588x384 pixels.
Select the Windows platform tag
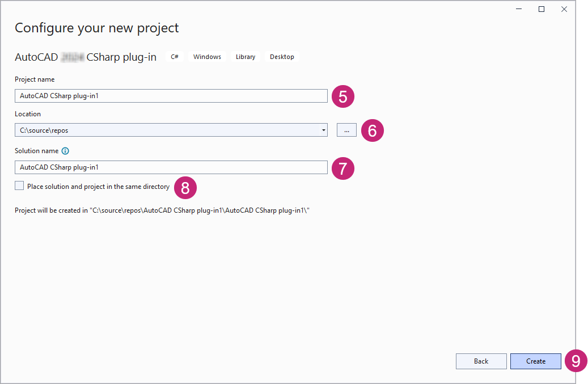coord(207,57)
